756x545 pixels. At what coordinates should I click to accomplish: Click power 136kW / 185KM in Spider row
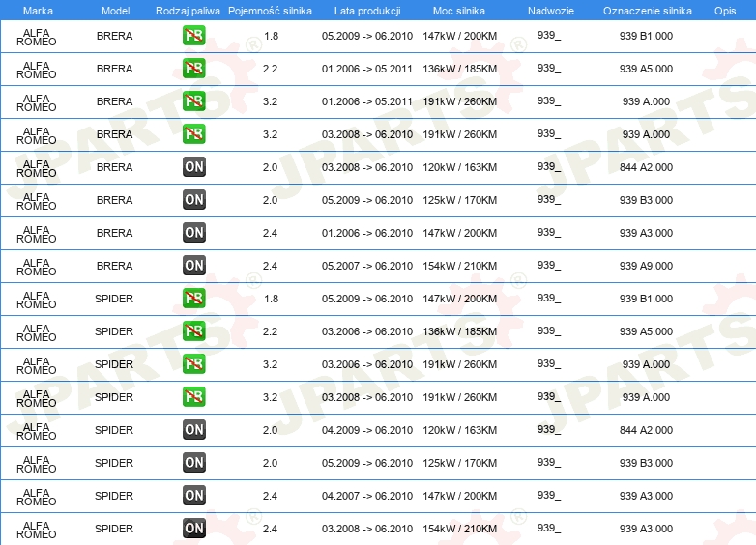point(459,331)
